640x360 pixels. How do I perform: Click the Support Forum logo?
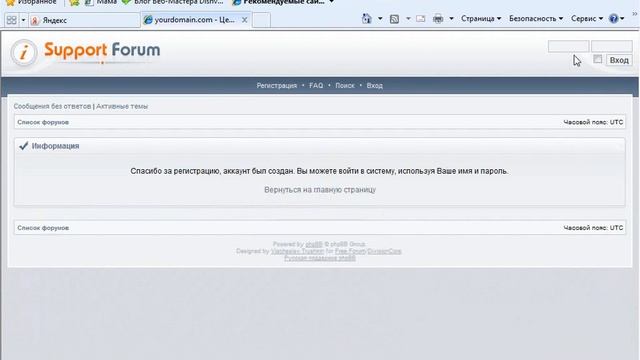[x=85, y=53]
